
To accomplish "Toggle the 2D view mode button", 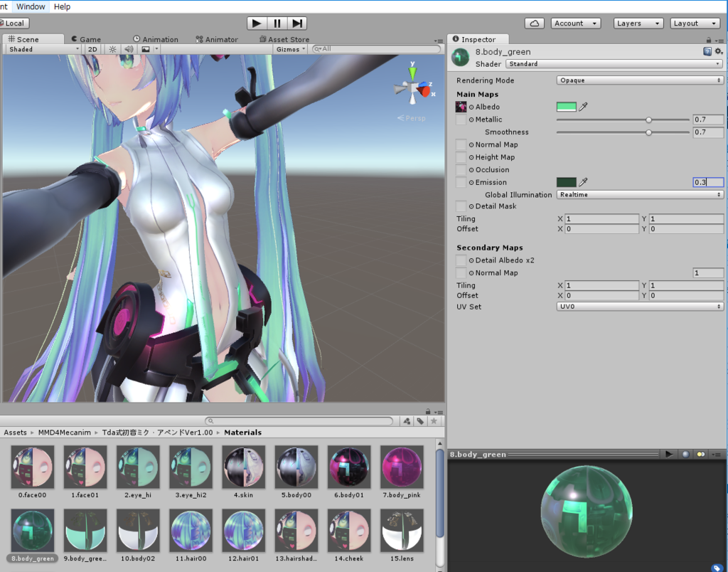I will tap(92, 49).
